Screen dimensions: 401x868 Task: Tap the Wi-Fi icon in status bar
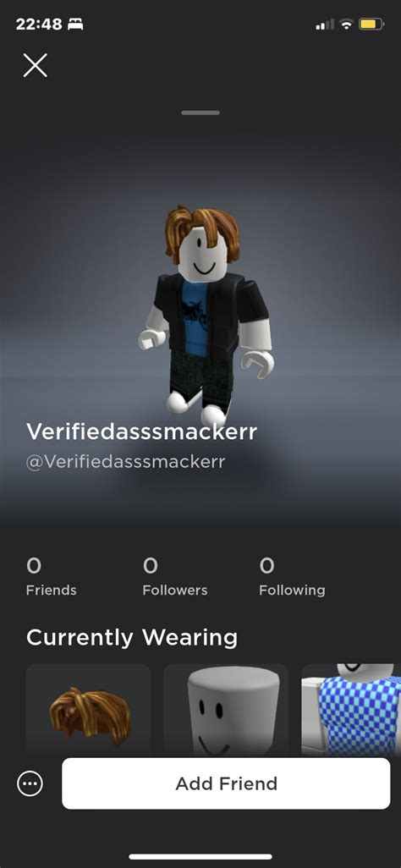[347, 25]
